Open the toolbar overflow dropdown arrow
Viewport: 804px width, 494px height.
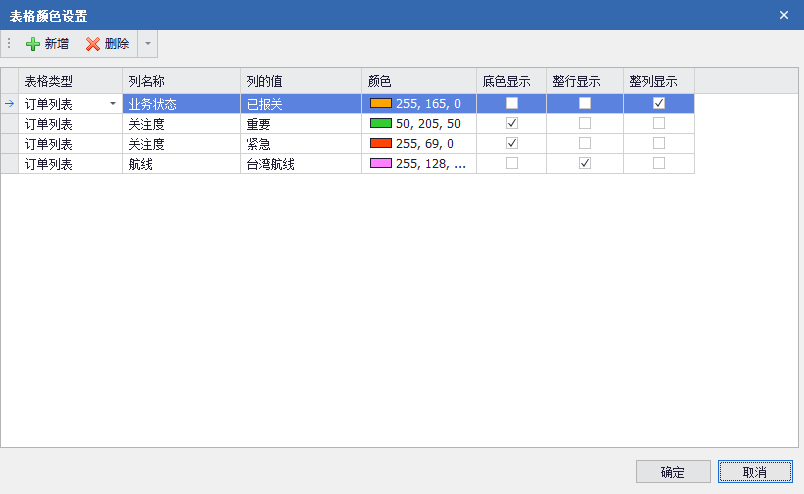point(147,44)
